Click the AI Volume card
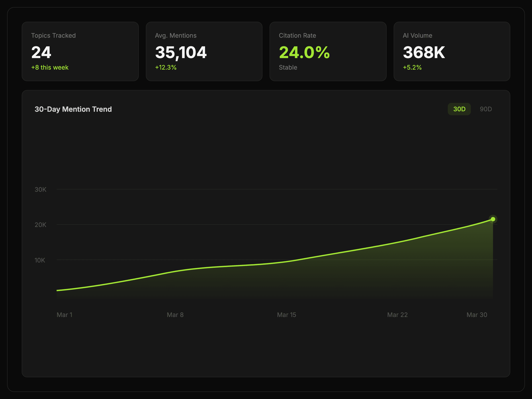The width and height of the screenshot is (532, 399). click(452, 51)
